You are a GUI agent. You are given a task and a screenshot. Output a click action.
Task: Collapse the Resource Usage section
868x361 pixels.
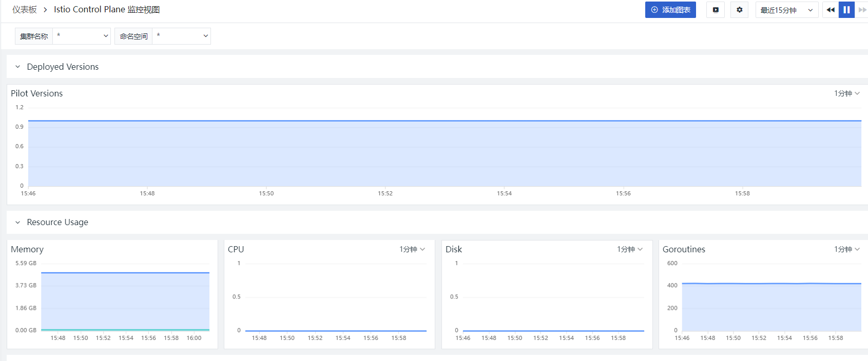pyautogui.click(x=17, y=222)
